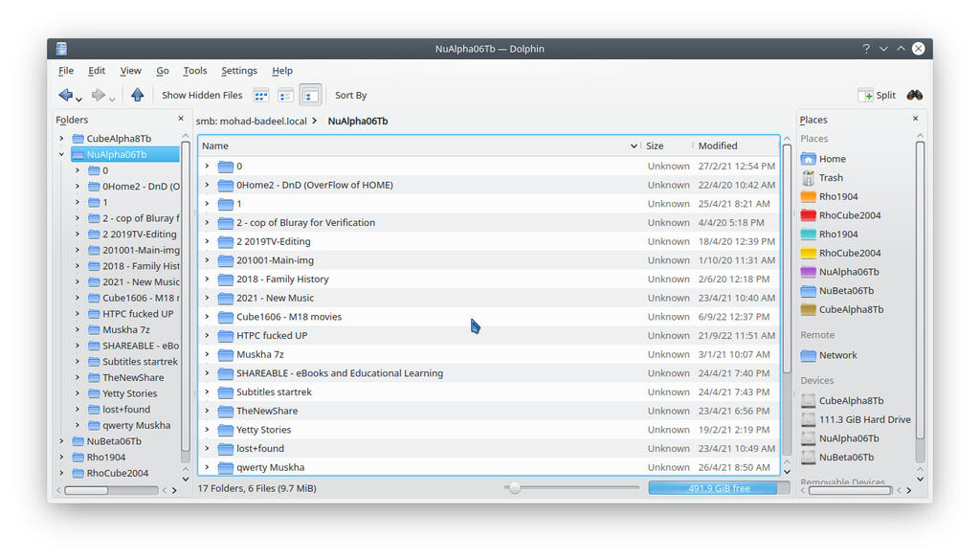
Task: Click the Home place icon
Action: pos(808,159)
